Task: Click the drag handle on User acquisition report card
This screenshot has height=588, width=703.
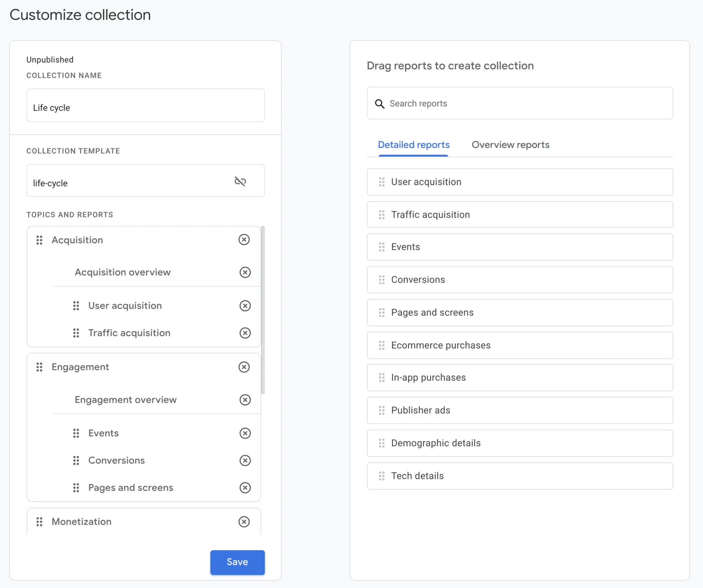Action: (x=382, y=182)
